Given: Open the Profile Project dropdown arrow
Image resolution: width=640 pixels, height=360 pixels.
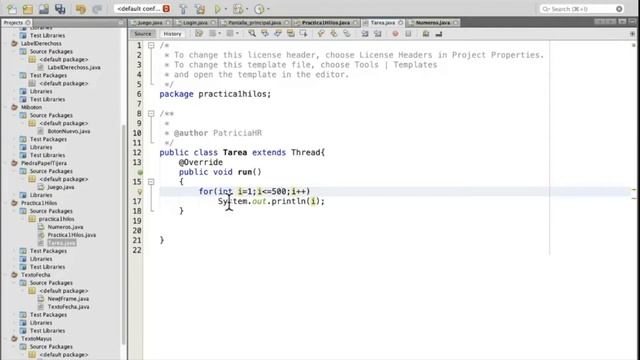Looking at the screenshot, I should pos(268,9).
